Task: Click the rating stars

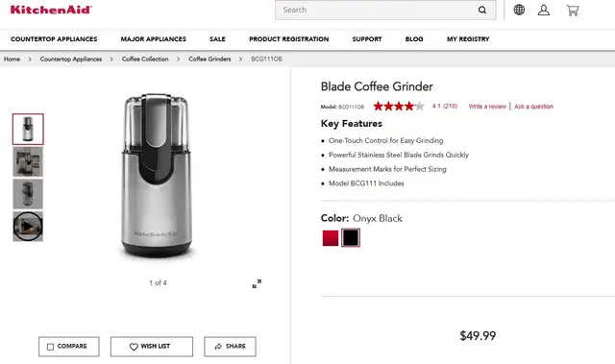Action: (399, 107)
